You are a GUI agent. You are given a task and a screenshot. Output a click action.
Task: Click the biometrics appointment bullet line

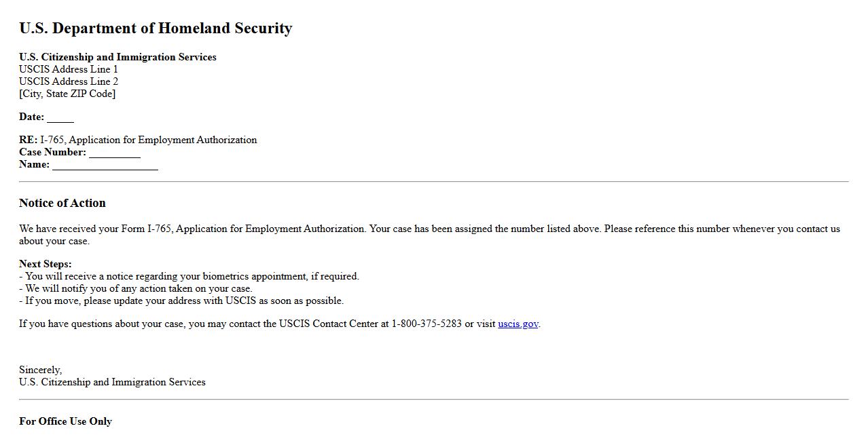tap(189, 276)
